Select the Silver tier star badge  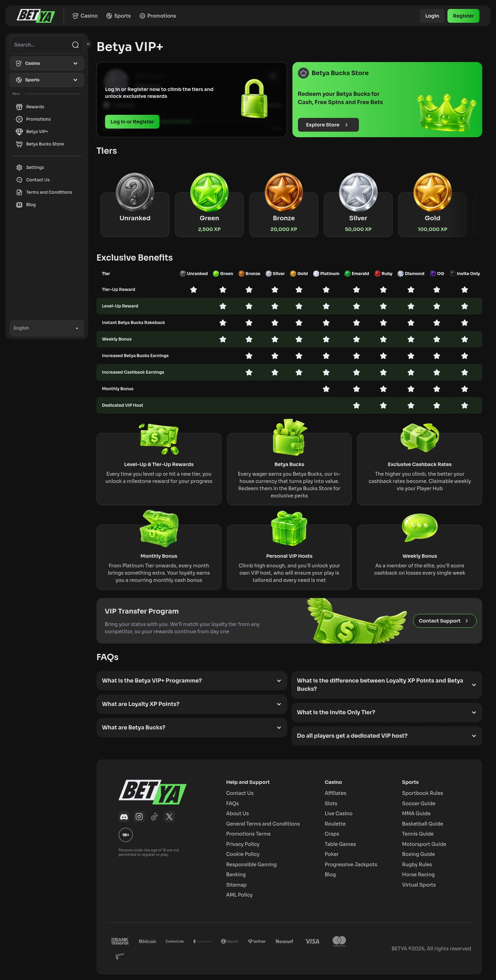(358, 192)
